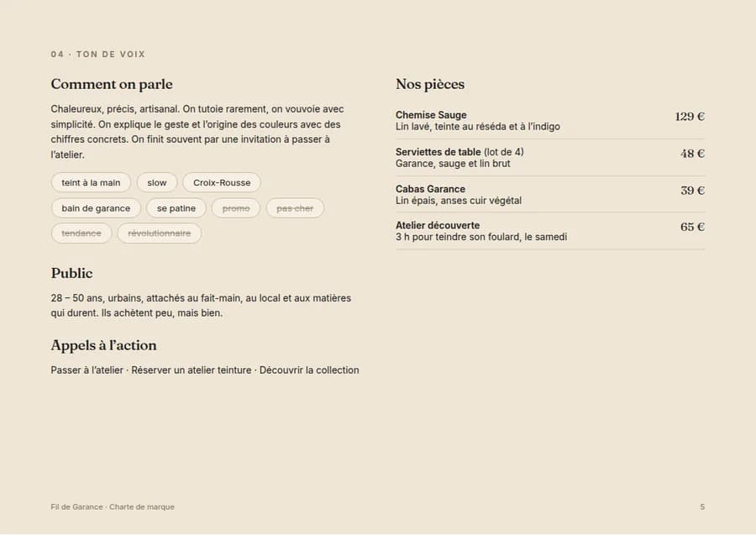Image resolution: width=756 pixels, height=535 pixels.
Task: Select the 'Croix-Rousse' tag pill
Action: pos(222,182)
